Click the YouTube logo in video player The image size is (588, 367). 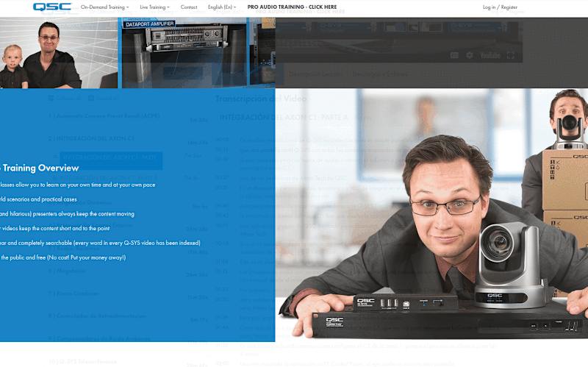coord(490,56)
